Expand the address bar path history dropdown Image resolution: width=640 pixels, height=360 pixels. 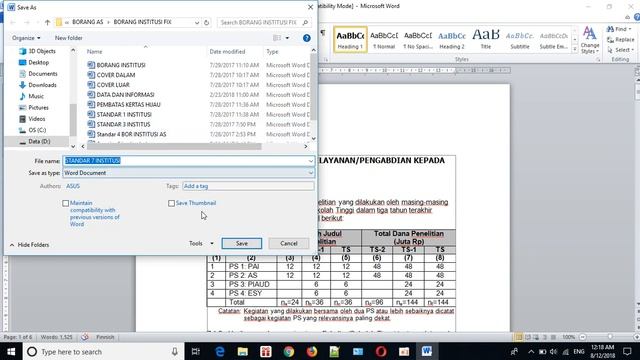tap(197, 22)
